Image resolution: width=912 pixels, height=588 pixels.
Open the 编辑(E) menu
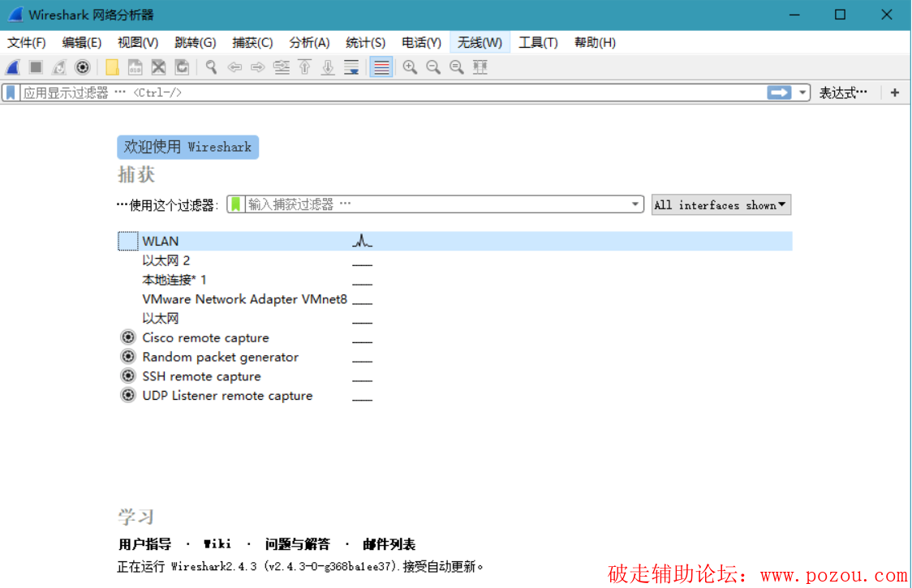[x=81, y=42]
